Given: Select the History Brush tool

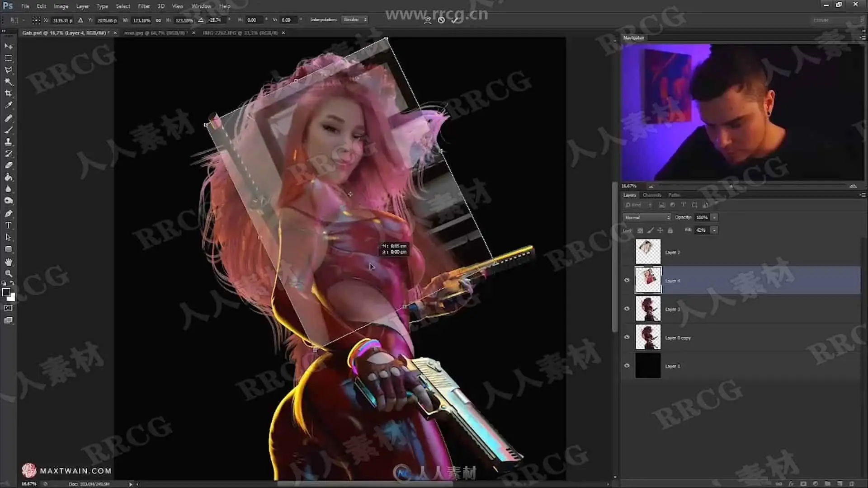Looking at the screenshot, I should pos(8,154).
